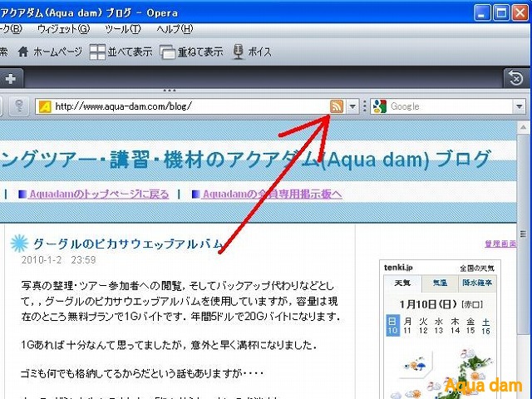Click the site favicon in address bar
This screenshot has width=532, height=399.
point(45,107)
